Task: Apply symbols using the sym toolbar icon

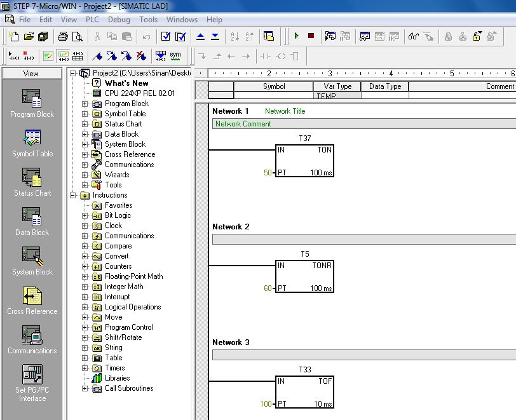Action: [x=175, y=56]
